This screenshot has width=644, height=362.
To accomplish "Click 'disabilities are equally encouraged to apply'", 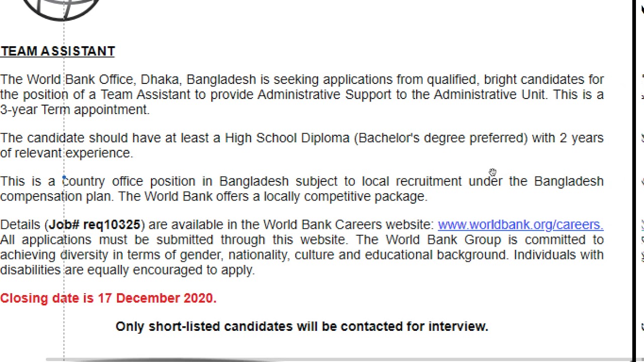I will tap(127, 270).
